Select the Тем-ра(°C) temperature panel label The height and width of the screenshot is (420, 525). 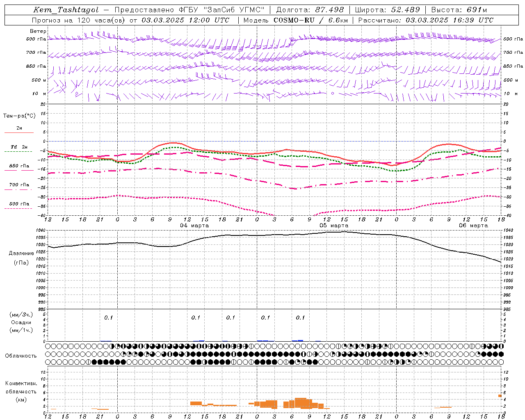(x=19, y=116)
